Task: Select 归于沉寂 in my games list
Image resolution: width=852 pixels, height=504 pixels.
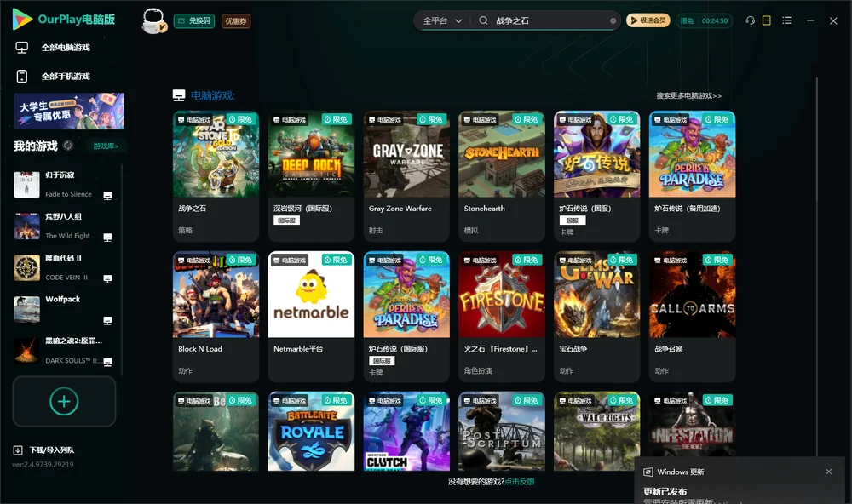Action: click(60, 175)
